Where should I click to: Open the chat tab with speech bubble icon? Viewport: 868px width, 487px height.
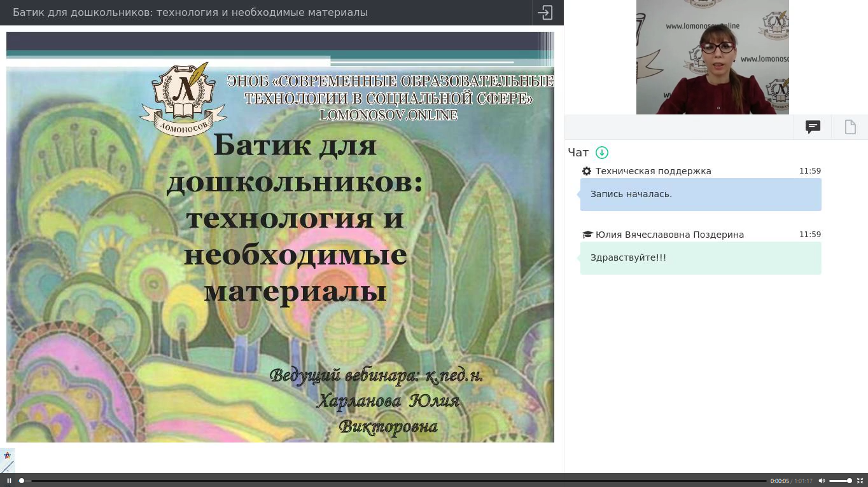coord(813,127)
